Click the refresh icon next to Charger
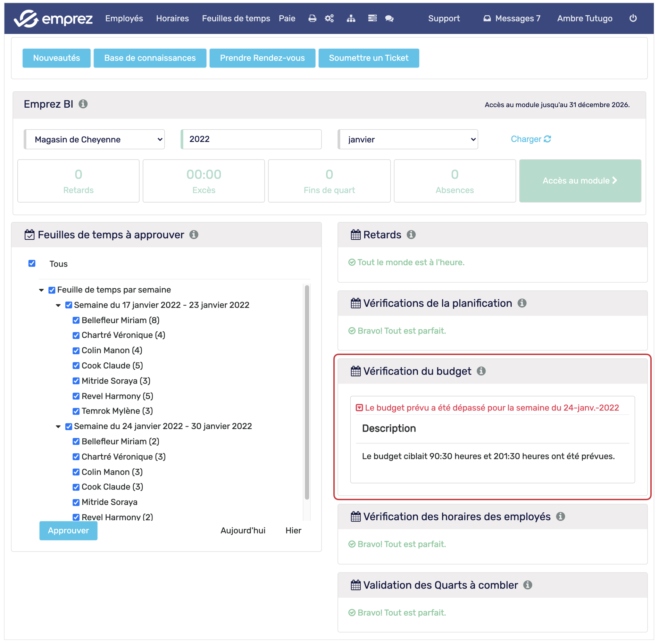659x644 pixels. [548, 139]
